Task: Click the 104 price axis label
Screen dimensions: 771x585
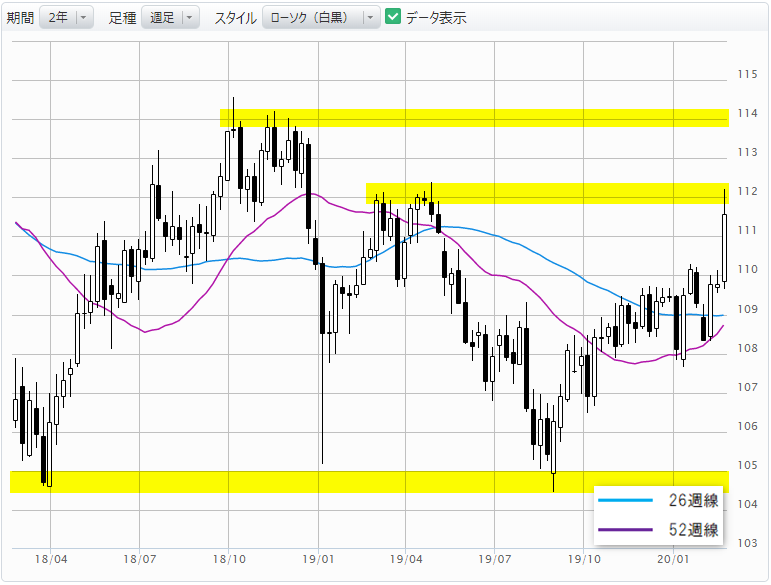Action: [747, 504]
